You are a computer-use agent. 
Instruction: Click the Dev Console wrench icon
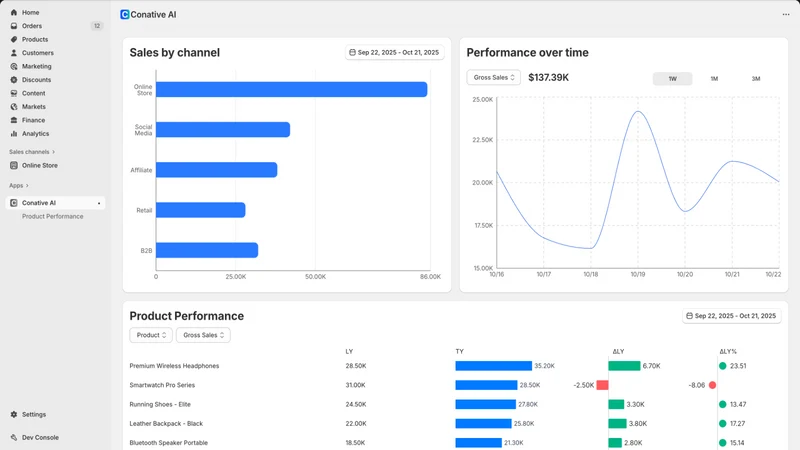pyautogui.click(x=14, y=437)
